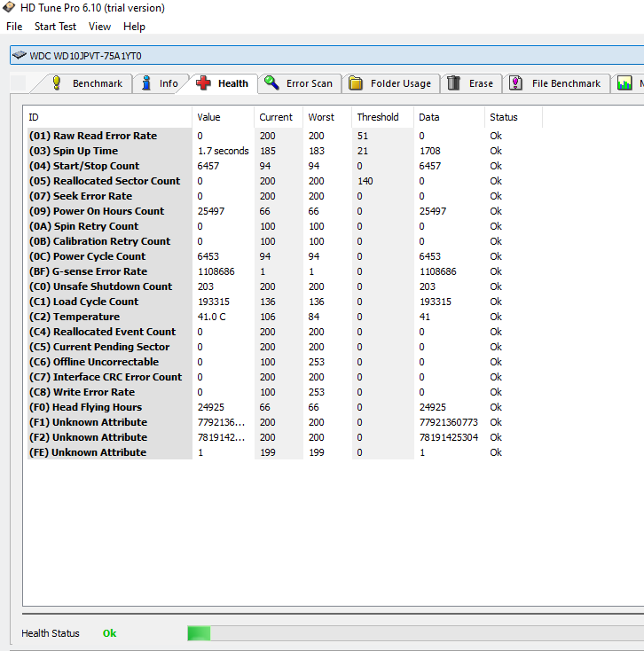Open the View menu
Image resolution: width=644 pixels, height=651 pixels.
coord(99,27)
